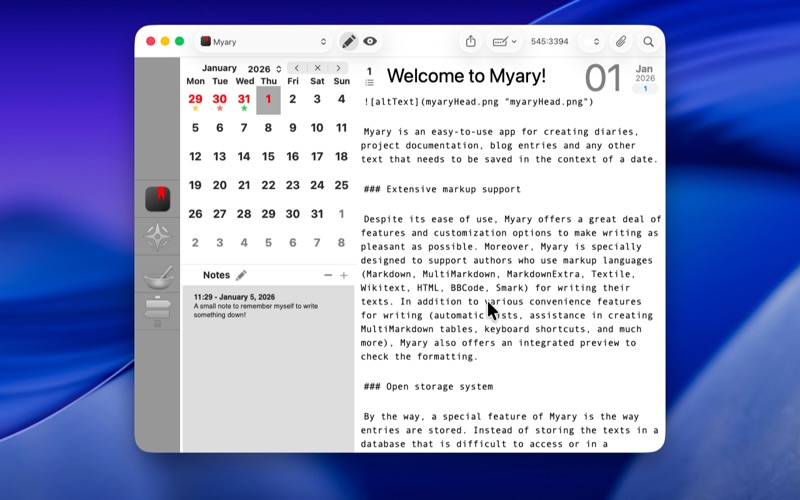Select January 25 in the calendar
The width and height of the screenshot is (800, 500).
pos(341,185)
